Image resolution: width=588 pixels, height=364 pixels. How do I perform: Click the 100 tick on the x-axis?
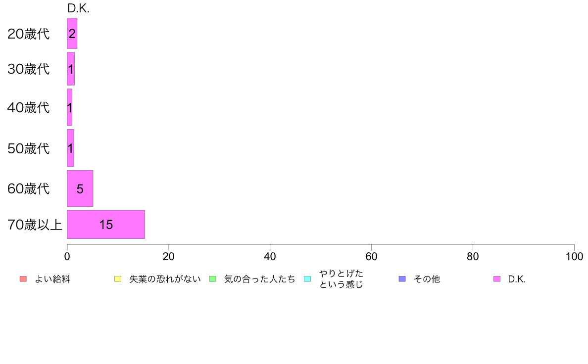click(x=574, y=256)
